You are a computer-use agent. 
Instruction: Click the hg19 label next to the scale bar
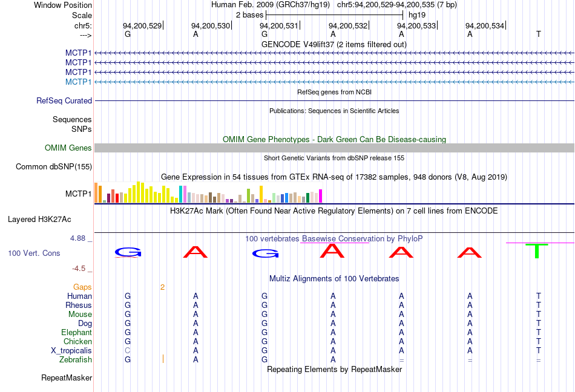pyautogui.click(x=417, y=15)
